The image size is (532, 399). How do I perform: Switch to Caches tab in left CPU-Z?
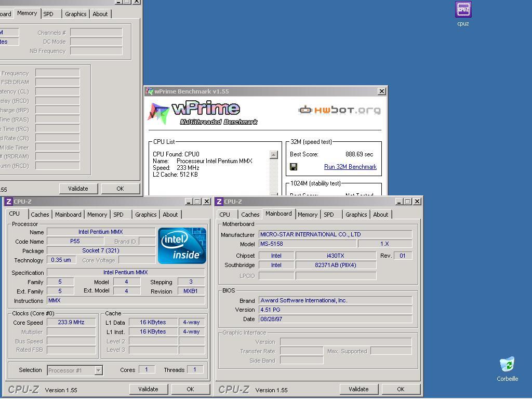[x=39, y=215]
